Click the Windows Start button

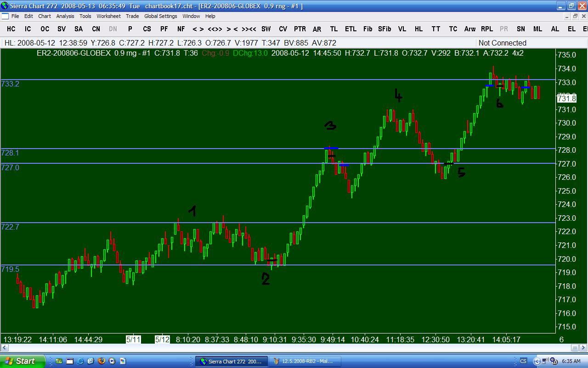[x=22, y=361]
